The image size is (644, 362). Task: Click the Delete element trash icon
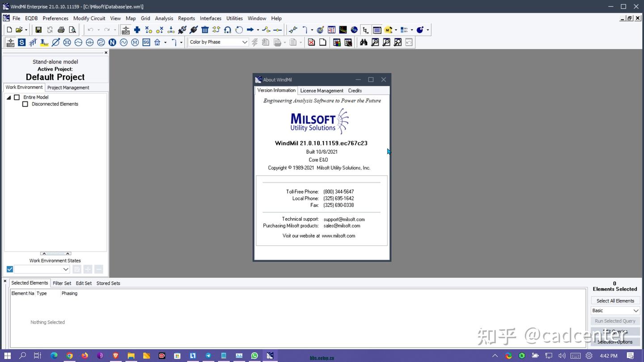coord(205,29)
